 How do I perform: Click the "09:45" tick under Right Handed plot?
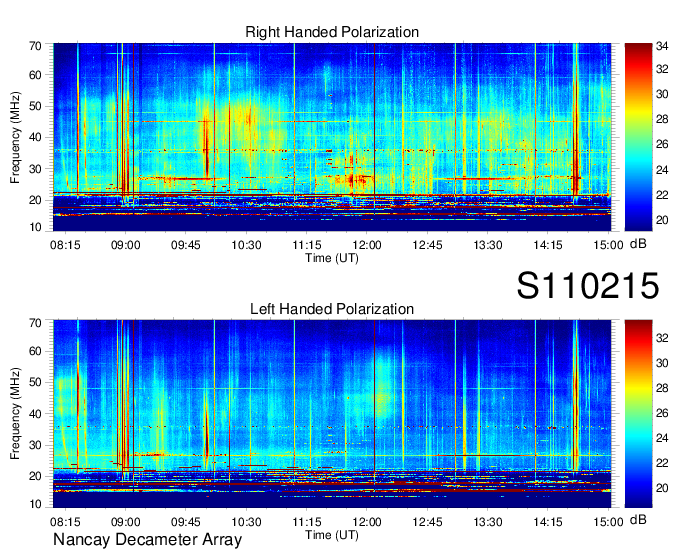click(x=186, y=245)
